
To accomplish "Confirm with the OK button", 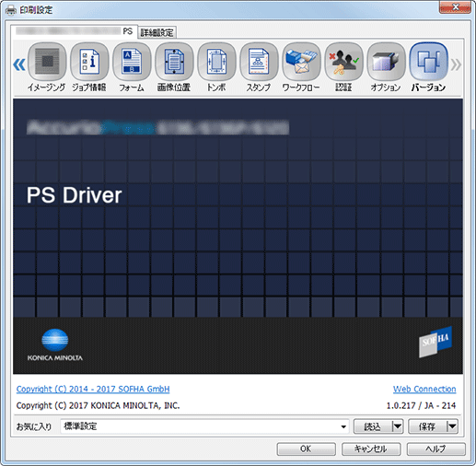I will (x=306, y=449).
